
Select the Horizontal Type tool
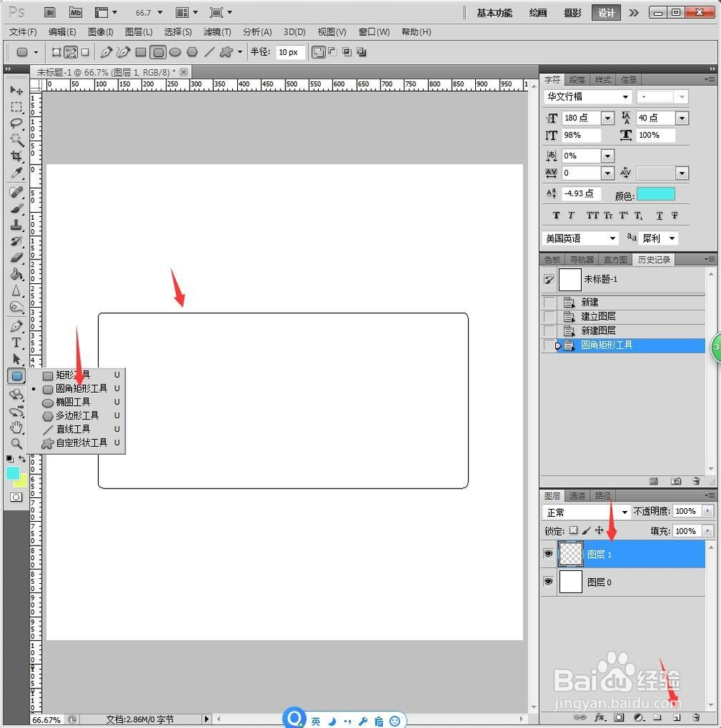pos(17,342)
